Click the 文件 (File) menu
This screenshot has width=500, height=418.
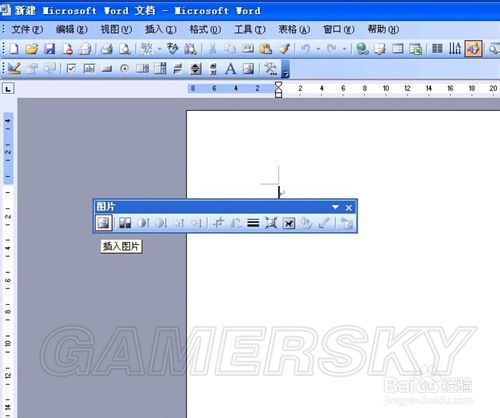27,30
